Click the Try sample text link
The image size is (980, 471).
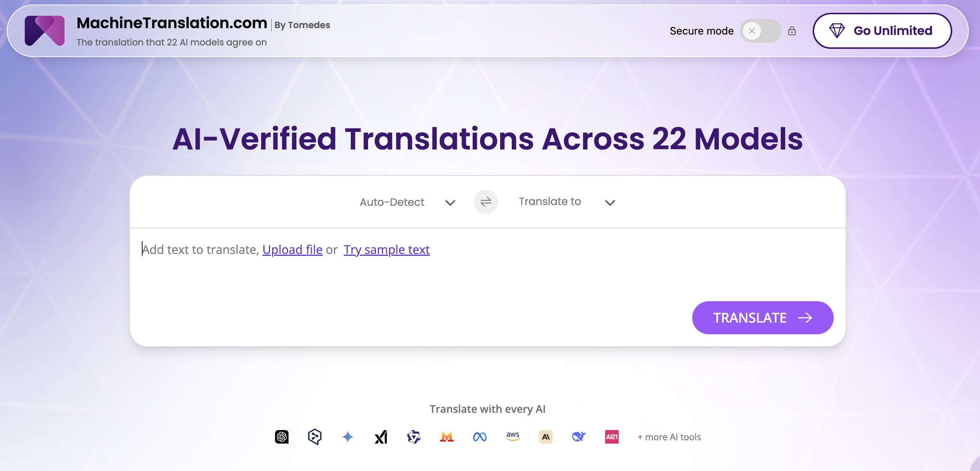click(386, 249)
